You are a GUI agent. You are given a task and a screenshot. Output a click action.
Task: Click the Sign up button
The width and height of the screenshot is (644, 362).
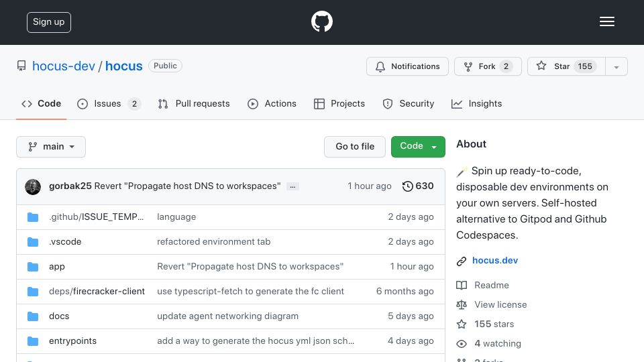49,22
